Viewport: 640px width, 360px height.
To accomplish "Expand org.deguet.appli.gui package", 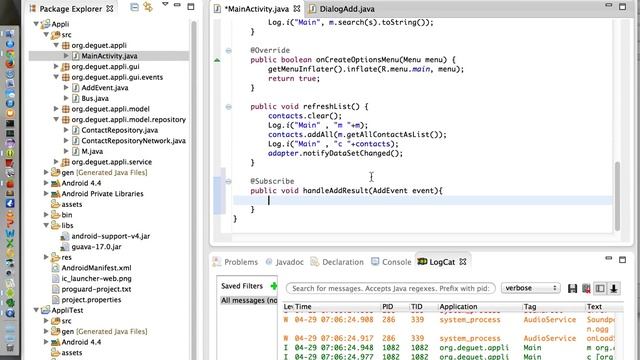I will pos(56,67).
